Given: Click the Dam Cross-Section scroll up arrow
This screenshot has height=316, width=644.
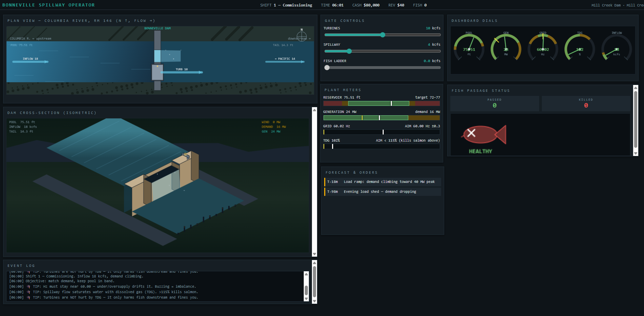Looking at the screenshot, I should 315,110.
